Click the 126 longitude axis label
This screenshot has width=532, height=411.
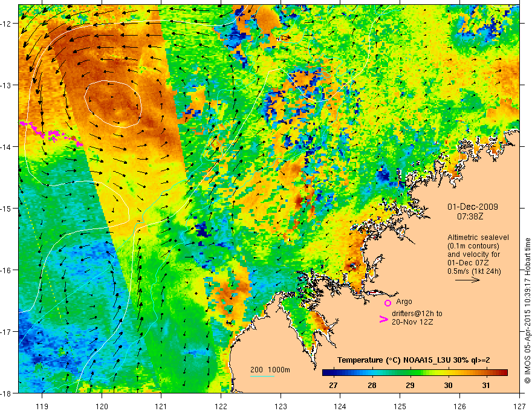459,406
